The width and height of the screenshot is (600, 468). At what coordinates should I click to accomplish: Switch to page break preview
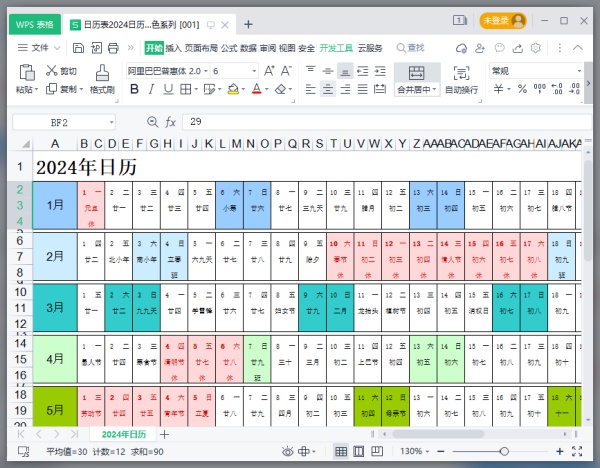(x=377, y=452)
